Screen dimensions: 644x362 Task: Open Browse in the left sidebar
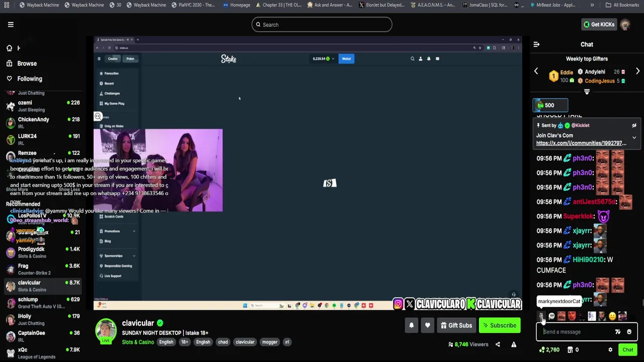coord(21,63)
